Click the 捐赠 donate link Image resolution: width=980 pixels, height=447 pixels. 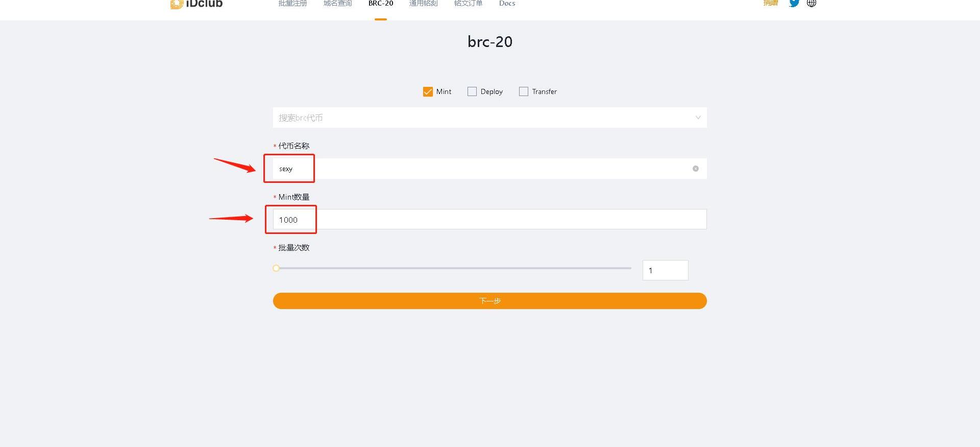point(770,4)
